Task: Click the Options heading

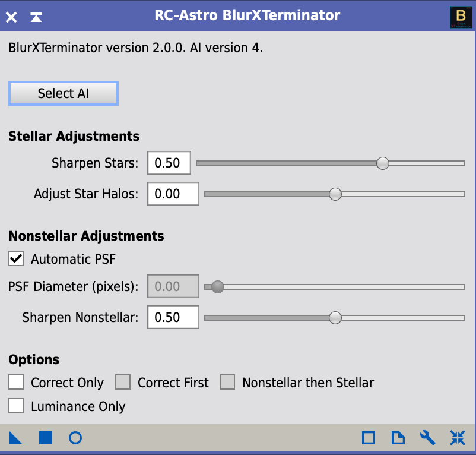Action: tap(34, 359)
